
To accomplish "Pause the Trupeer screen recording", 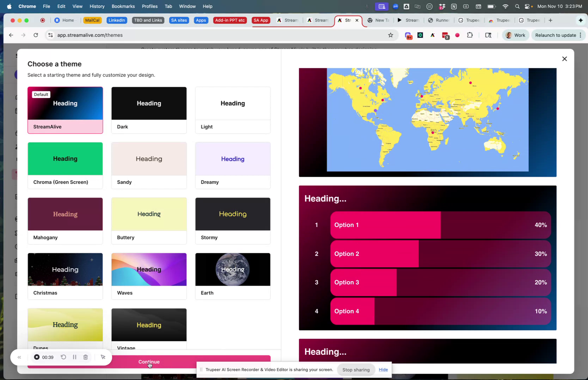I will 74,357.
